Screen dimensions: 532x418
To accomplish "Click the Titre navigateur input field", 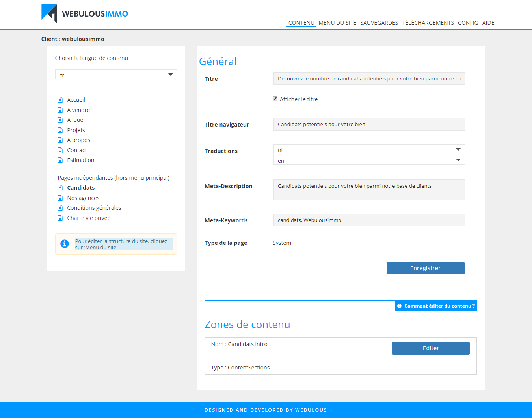I will [x=368, y=124].
